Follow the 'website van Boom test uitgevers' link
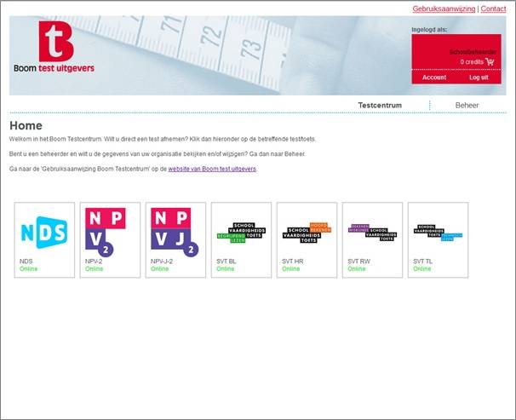The image size is (516, 420). [x=212, y=170]
